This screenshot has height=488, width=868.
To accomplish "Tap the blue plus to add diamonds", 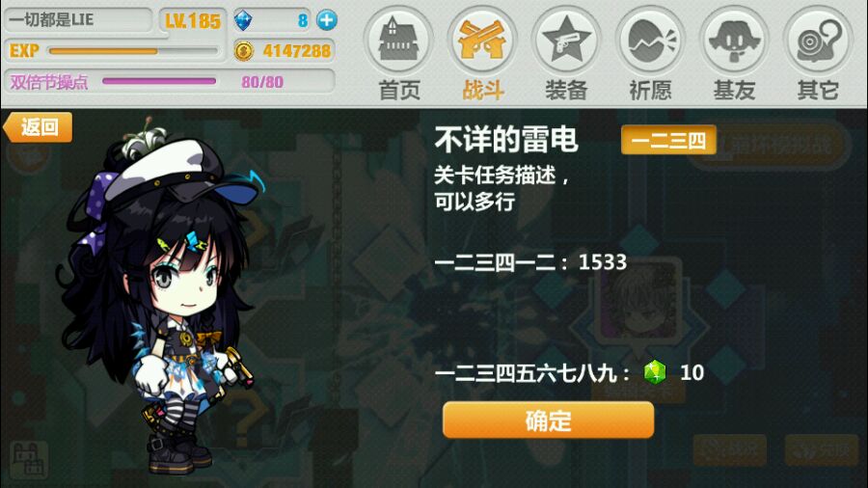I will tap(327, 20).
